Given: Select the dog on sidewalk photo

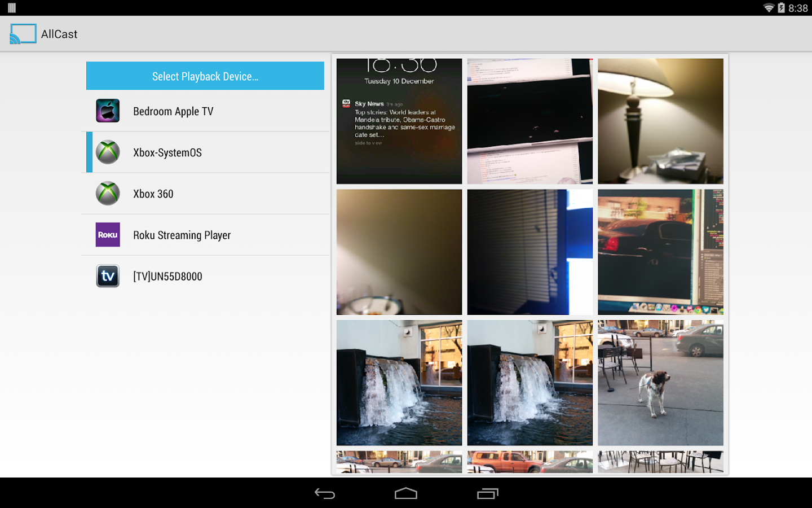Looking at the screenshot, I should point(660,383).
